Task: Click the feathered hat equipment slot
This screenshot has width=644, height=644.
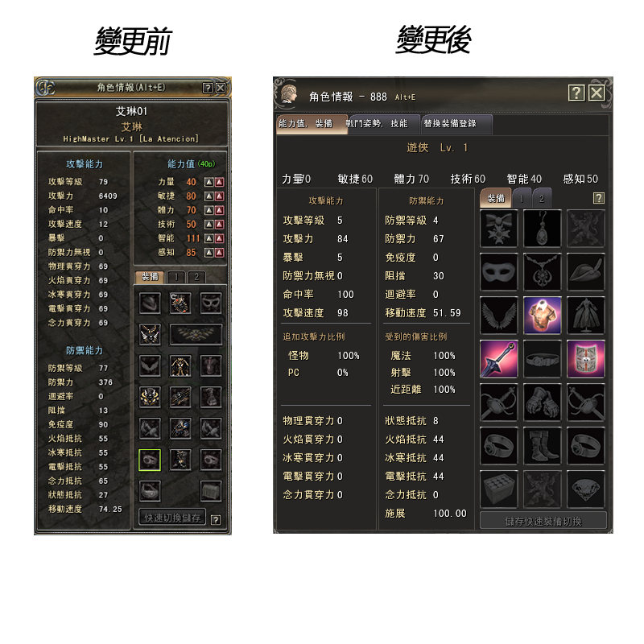Action: pyautogui.click(x=586, y=271)
